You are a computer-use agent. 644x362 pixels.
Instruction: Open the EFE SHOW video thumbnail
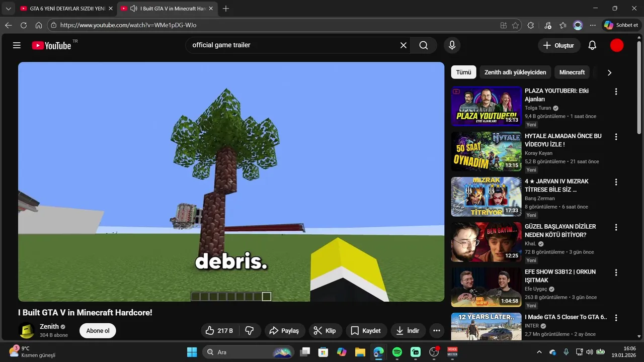pos(486,287)
